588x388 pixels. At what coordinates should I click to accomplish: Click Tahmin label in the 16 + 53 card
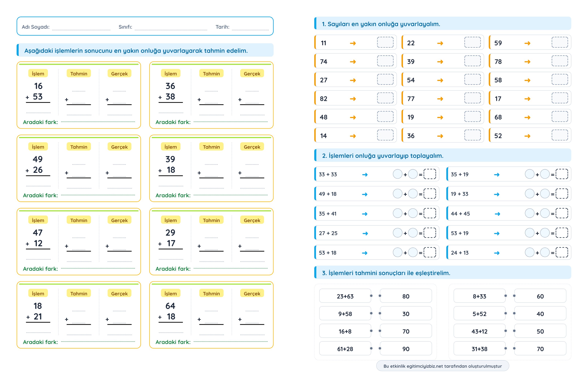coord(79,73)
